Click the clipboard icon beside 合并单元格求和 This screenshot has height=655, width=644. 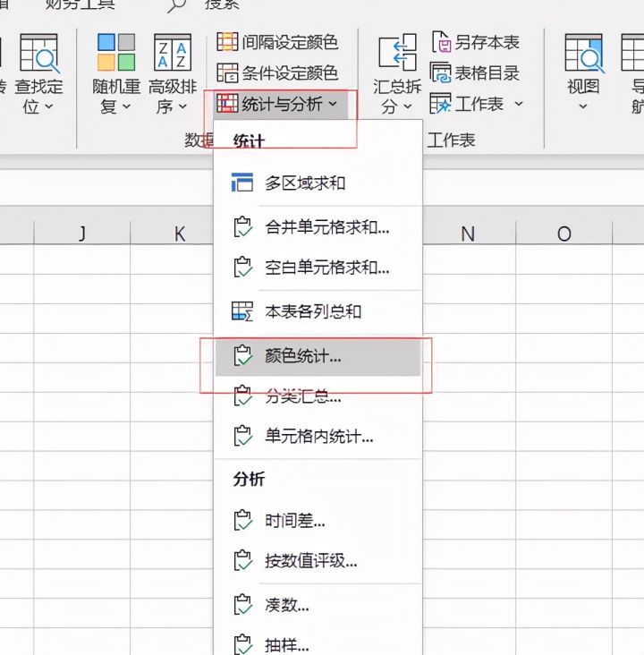242,226
